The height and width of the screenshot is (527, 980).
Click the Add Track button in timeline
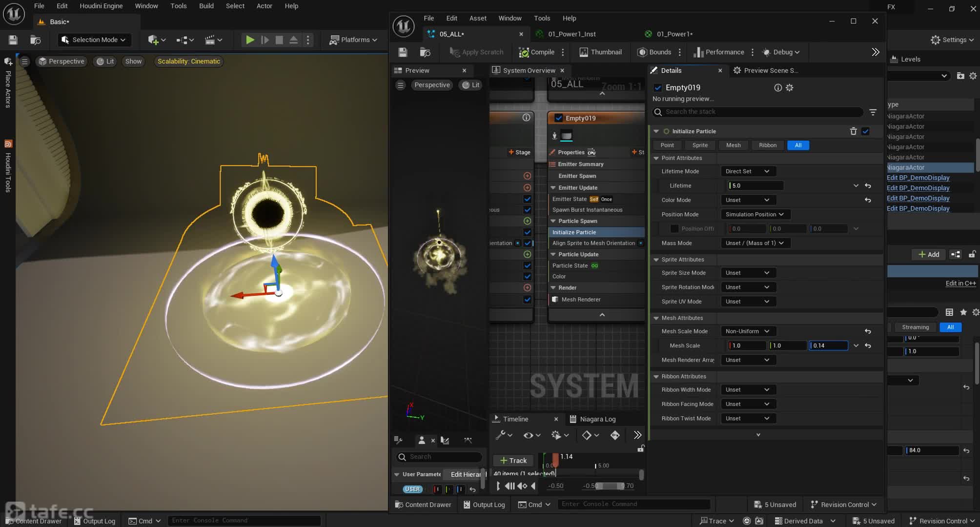point(513,461)
